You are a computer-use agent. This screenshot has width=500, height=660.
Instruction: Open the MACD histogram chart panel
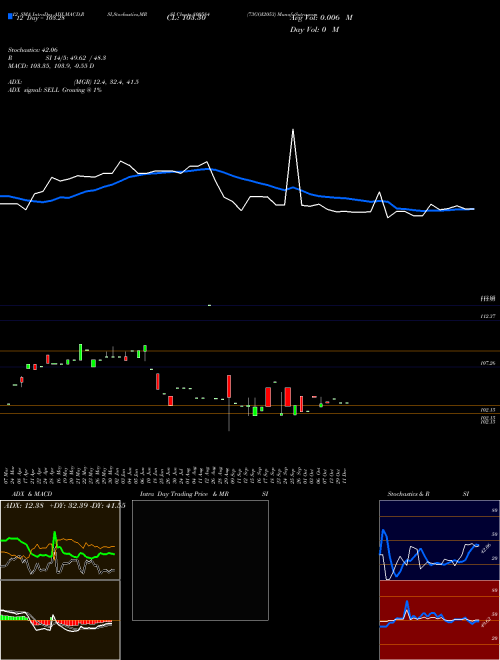[60, 620]
